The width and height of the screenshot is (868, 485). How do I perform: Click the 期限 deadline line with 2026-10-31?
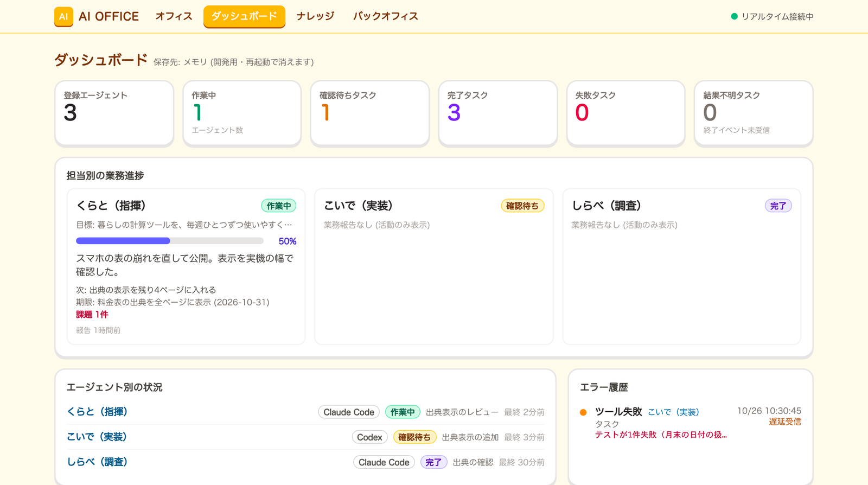(173, 302)
